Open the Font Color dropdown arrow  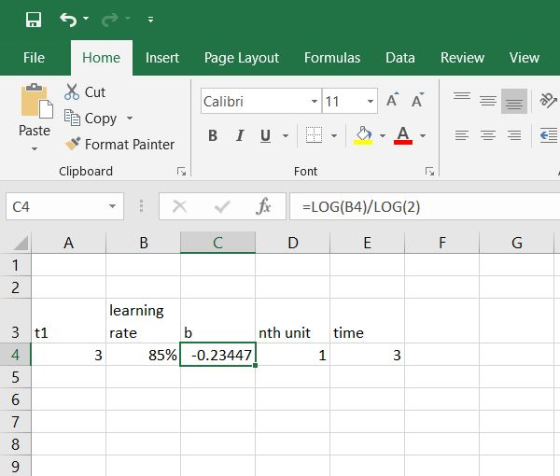click(423, 136)
